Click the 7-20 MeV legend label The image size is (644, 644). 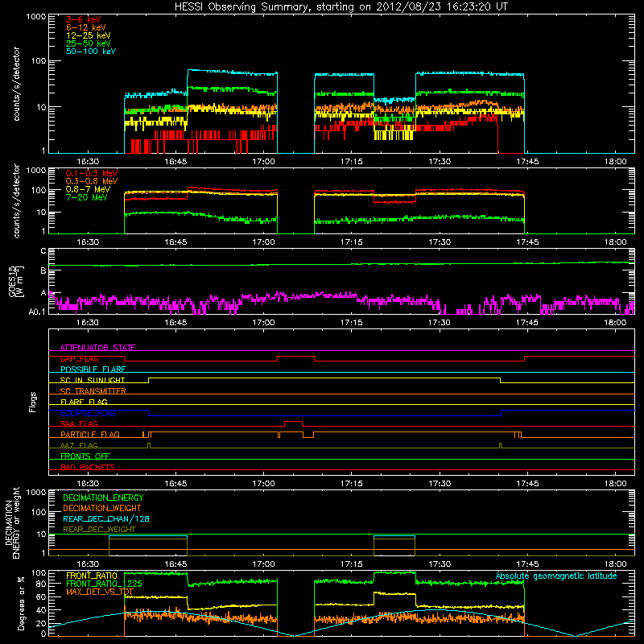point(87,197)
